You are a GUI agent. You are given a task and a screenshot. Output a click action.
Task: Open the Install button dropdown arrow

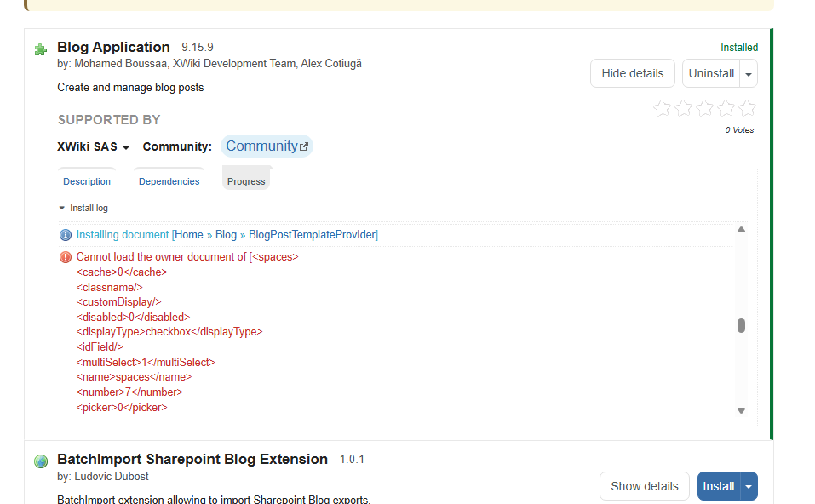pyautogui.click(x=749, y=487)
